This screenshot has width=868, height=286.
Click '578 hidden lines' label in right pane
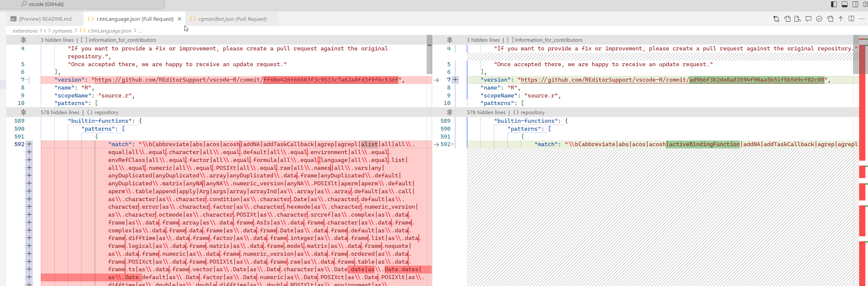coord(486,112)
